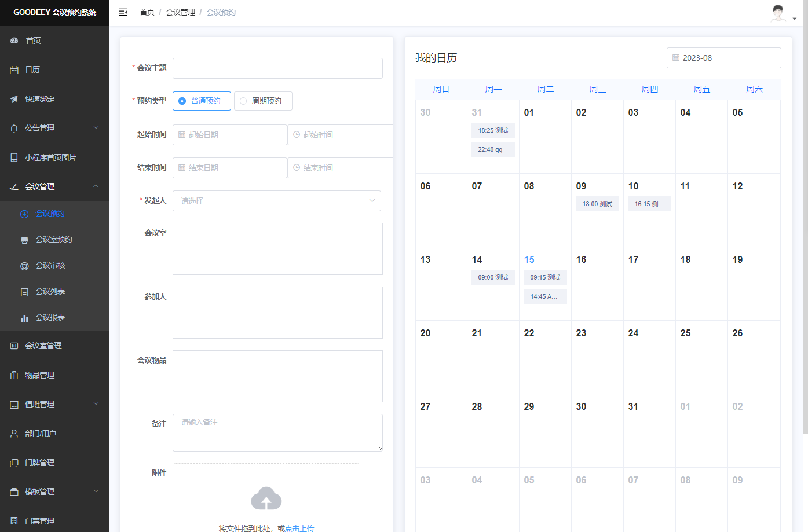This screenshot has height=532, width=808.
Task: Click the calendar icon beside 日历
Action: click(x=14, y=70)
